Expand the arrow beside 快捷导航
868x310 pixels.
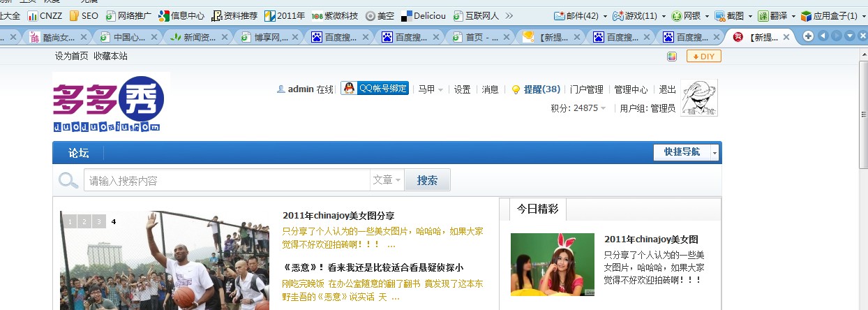pos(714,153)
